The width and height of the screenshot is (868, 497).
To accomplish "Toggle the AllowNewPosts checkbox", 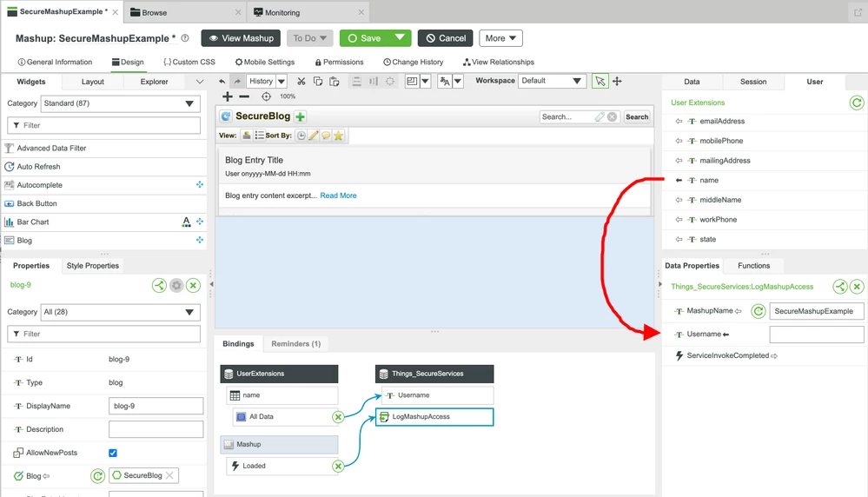I will [x=113, y=453].
